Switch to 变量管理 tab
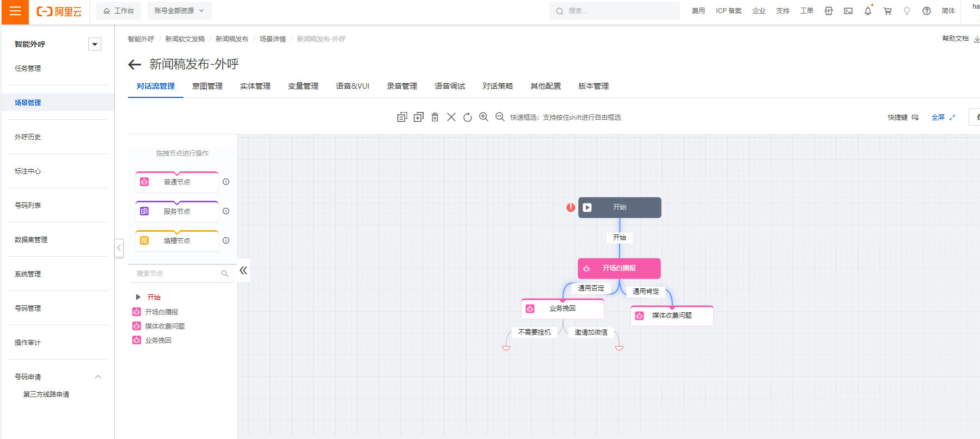Viewport: 980px width, 439px height. [303, 86]
